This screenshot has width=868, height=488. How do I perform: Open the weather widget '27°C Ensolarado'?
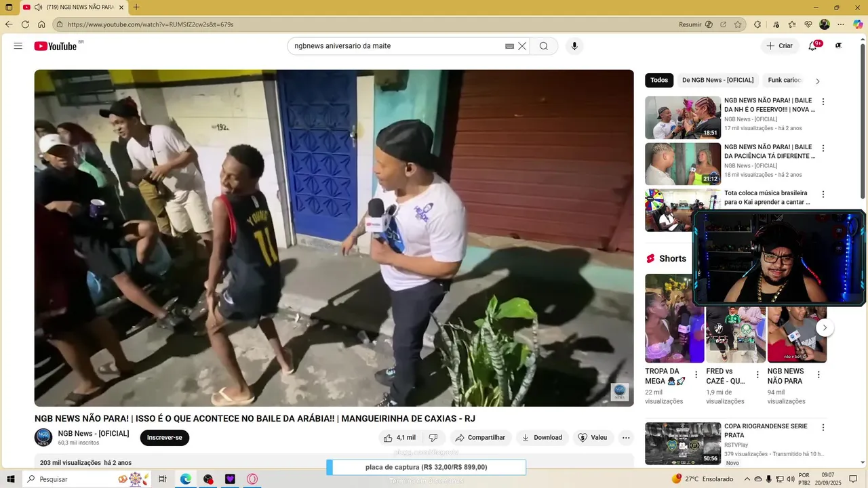click(703, 479)
